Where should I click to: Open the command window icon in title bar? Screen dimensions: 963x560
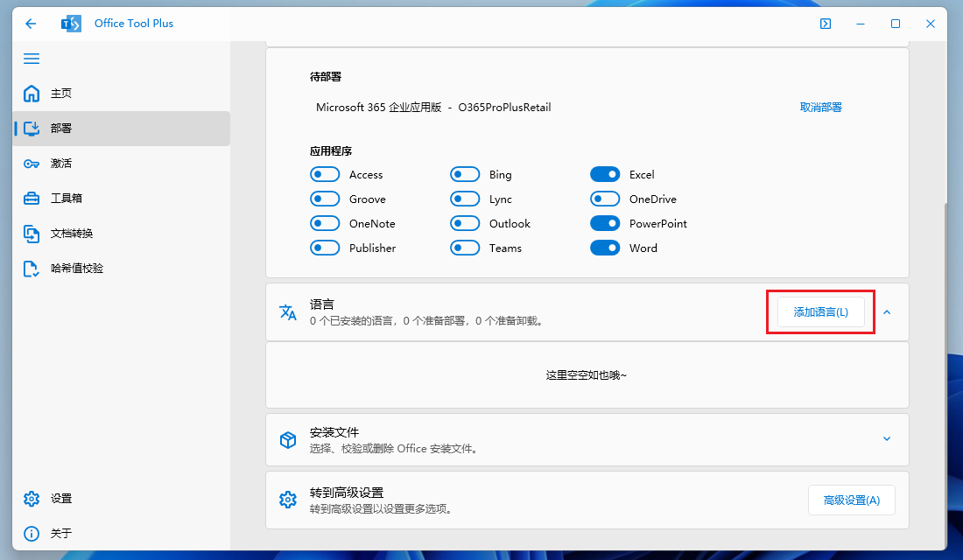pyautogui.click(x=826, y=24)
